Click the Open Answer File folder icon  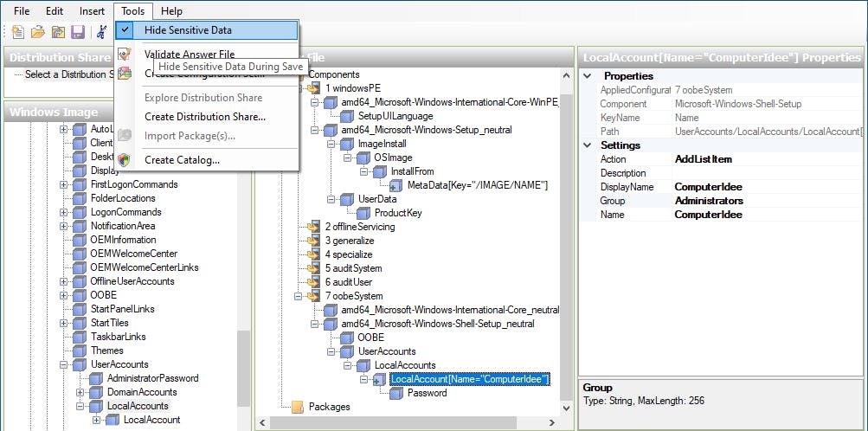pyautogui.click(x=37, y=31)
